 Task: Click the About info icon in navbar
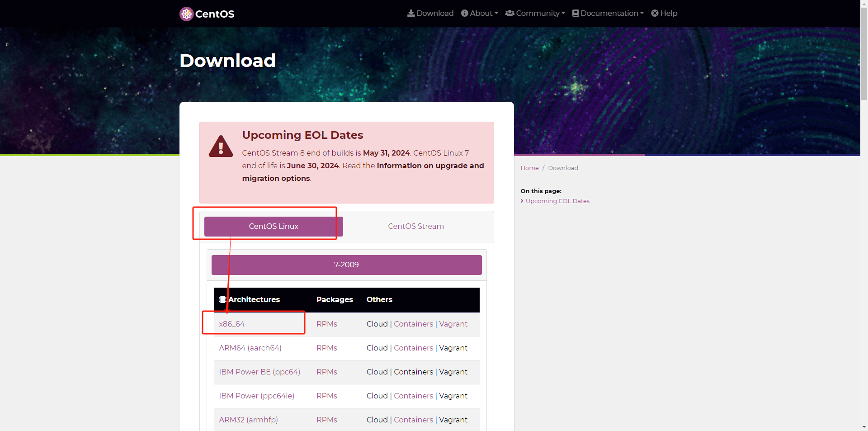tap(465, 14)
